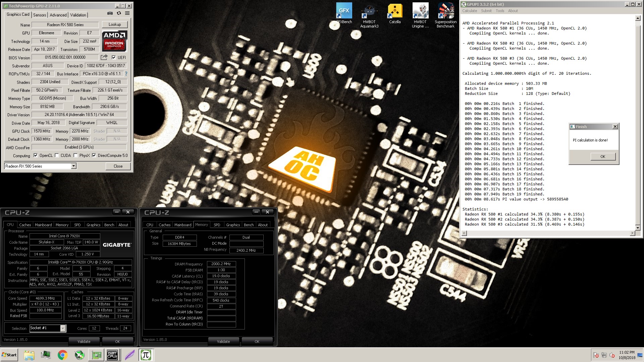Click the Bus Interface question mark icon
The height and width of the screenshot is (362, 644).
tap(126, 74)
